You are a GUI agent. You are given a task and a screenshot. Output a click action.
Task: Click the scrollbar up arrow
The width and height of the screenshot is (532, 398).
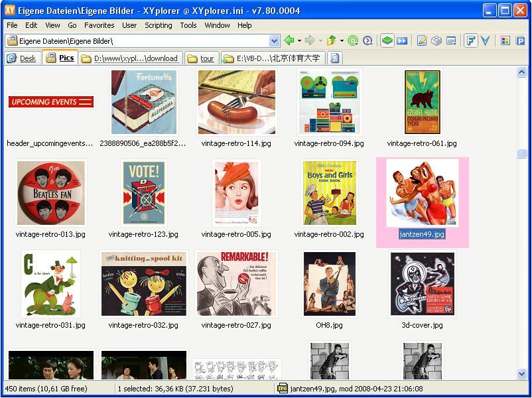coord(521,72)
